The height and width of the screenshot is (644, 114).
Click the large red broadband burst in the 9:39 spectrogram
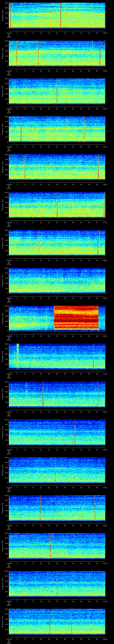coord(76,318)
